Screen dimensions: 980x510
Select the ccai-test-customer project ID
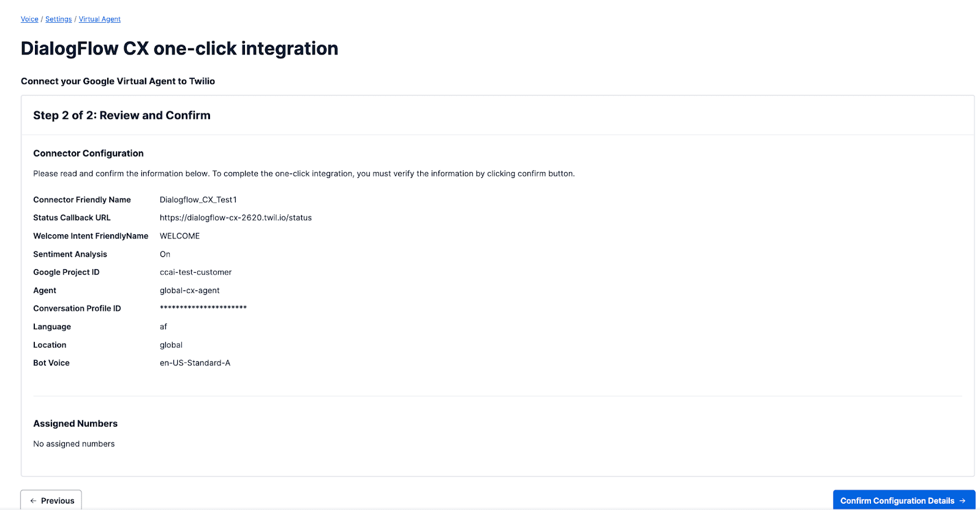click(x=195, y=272)
